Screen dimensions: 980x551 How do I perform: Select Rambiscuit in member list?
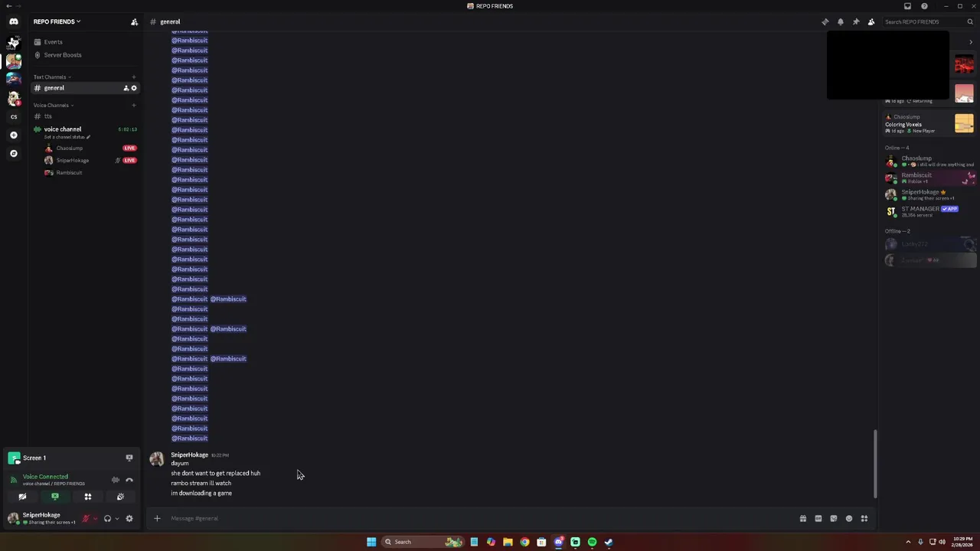point(929,178)
